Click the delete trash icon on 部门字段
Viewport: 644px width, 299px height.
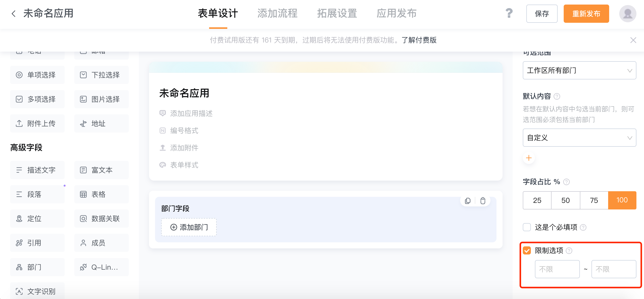point(483,201)
